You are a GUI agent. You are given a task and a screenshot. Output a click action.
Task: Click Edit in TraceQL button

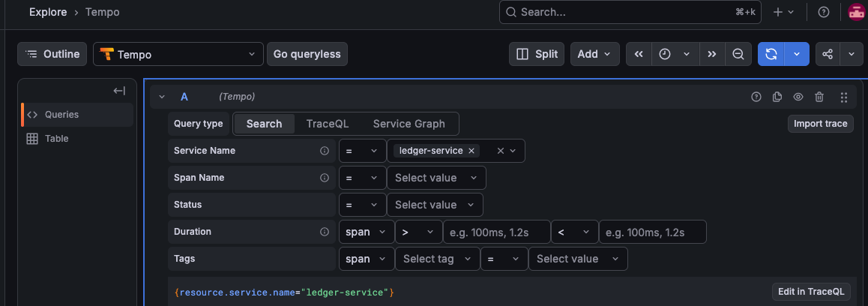[811, 292]
